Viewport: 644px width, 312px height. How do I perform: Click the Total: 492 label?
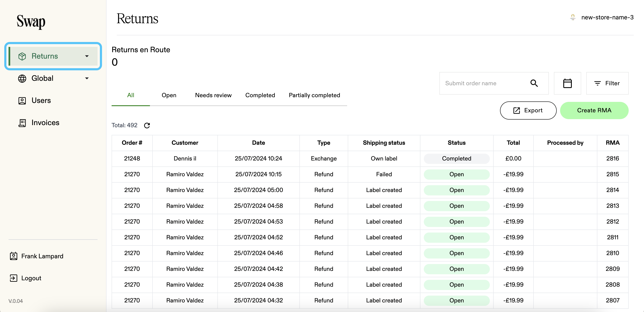pyautogui.click(x=124, y=125)
